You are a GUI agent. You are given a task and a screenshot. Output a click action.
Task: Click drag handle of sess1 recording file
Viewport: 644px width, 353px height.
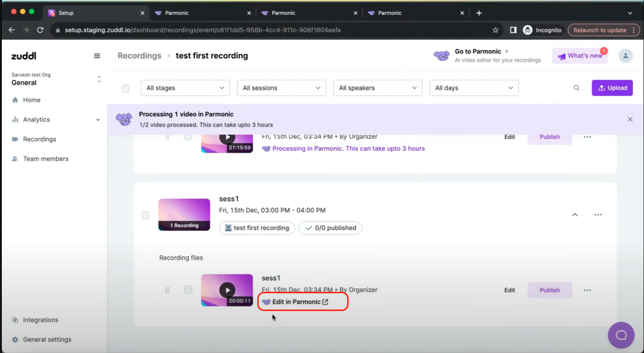[167, 290]
